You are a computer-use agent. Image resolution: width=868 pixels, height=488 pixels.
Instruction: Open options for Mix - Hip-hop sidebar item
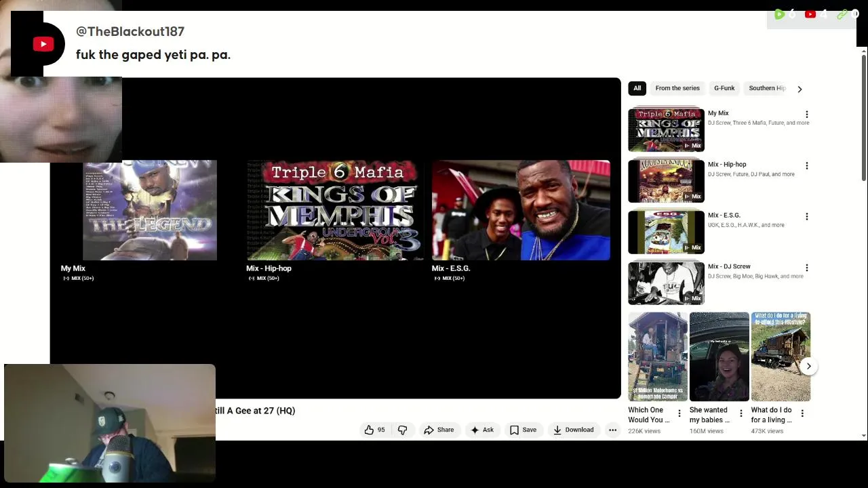pyautogui.click(x=806, y=165)
